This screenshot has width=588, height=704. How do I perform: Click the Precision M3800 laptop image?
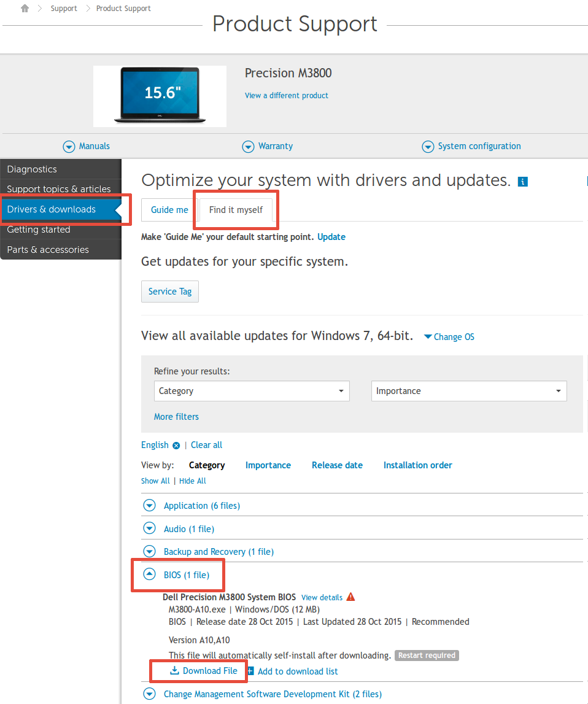(x=160, y=96)
